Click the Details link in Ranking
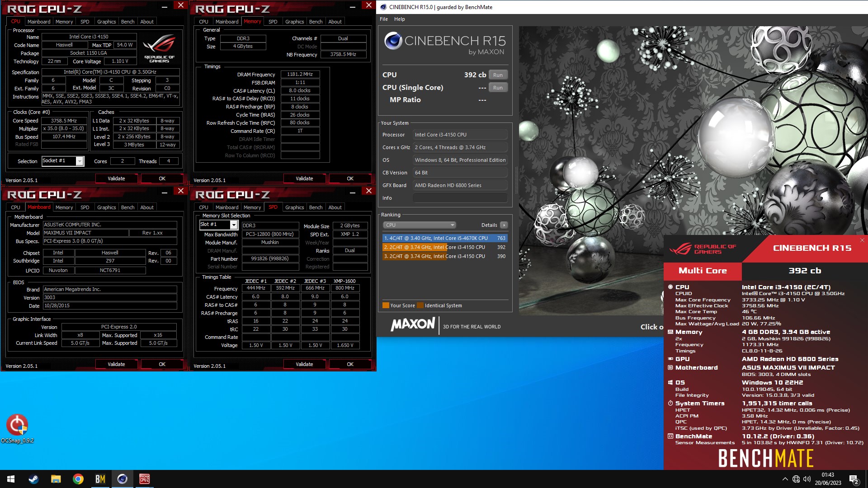 (489, 225)
